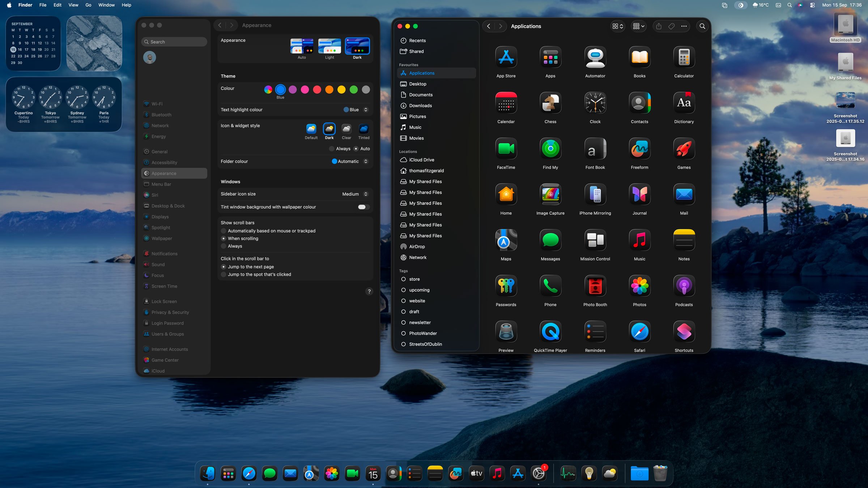Open Text highlight colour dropdown
This screenshot has height=488, width=868.
[x=356, y=110]
